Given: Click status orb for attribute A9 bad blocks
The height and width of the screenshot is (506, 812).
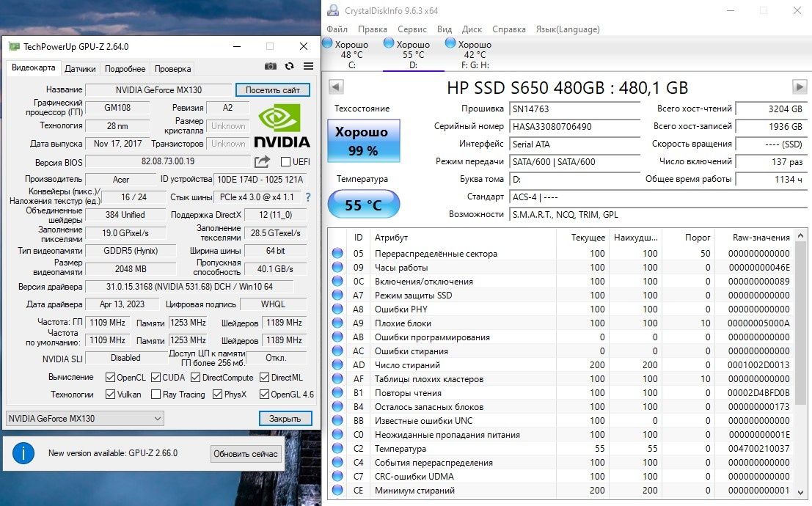Looking at the screenshot, I should point(337,323).
